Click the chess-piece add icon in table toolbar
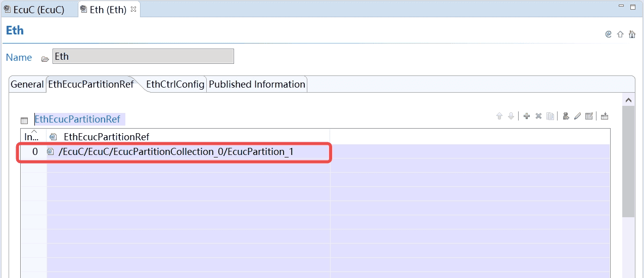Screen dimensions: 644x278 tap(566, 116)
